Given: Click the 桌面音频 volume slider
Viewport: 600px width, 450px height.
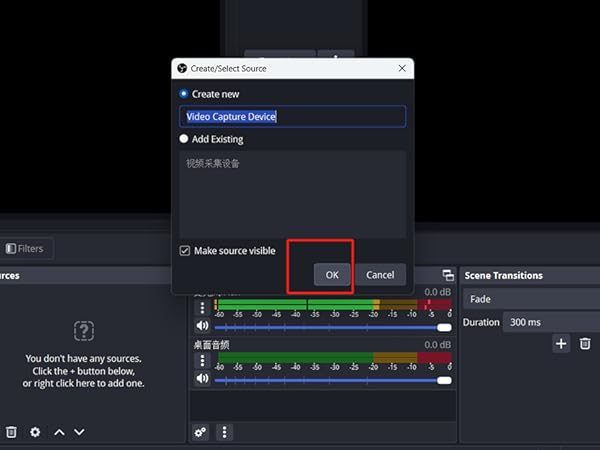Looking at the screenshot, I should coord(330,380).
